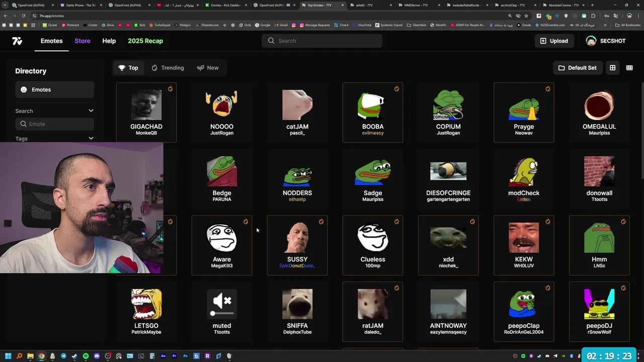Screen dimensions: 644x362
Task: Switch to the Gartic Phone browser tab
Action: tap(80, 5)
